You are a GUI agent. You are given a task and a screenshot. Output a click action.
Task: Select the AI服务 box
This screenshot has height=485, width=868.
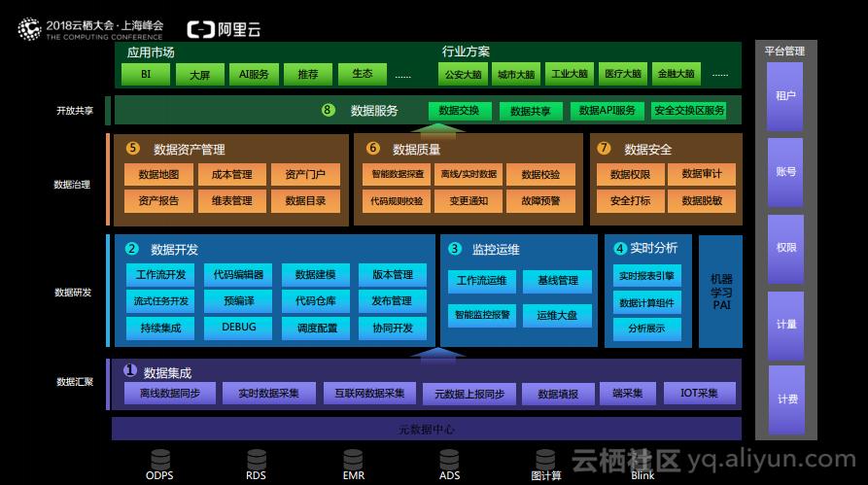pyautogui.click(x=254, y=74)
